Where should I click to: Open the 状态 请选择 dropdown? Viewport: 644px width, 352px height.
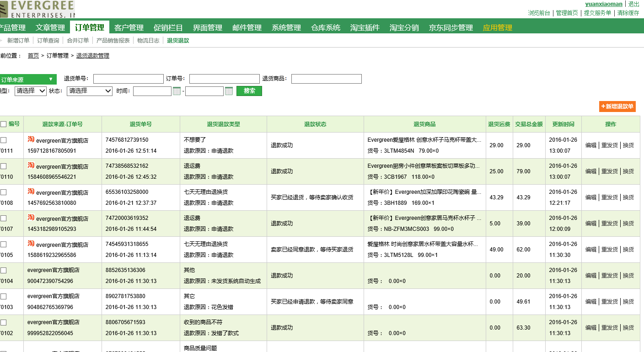(x=90, y=91)
